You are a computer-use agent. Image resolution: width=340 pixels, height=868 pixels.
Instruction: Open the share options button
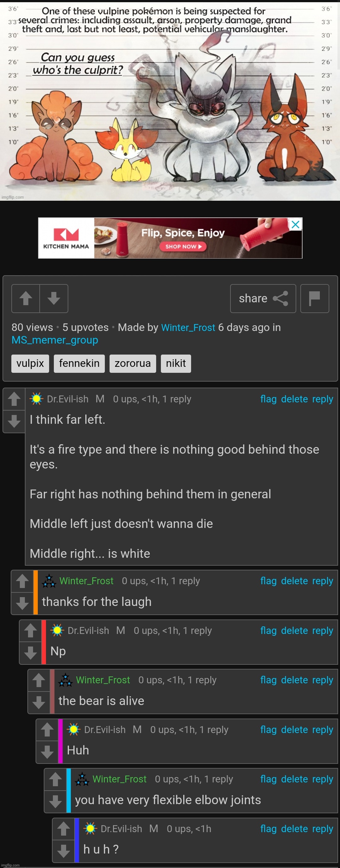point(263,298)
